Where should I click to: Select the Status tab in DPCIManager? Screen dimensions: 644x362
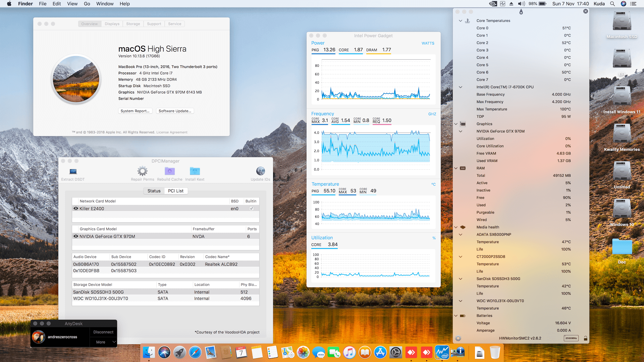[154, 191]
